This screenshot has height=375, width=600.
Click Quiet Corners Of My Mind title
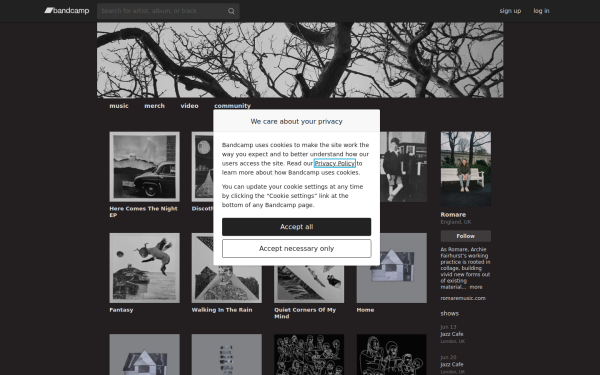tap(305, 313)
